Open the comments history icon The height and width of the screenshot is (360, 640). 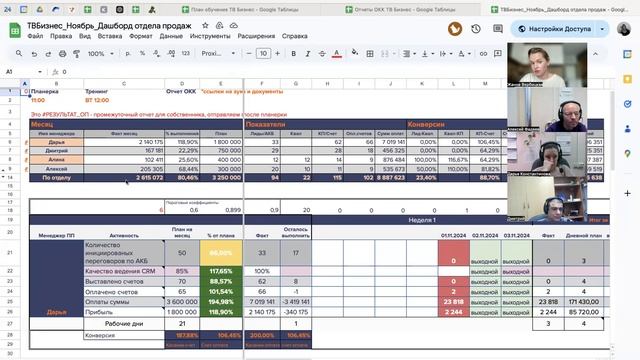coord(498,29)
